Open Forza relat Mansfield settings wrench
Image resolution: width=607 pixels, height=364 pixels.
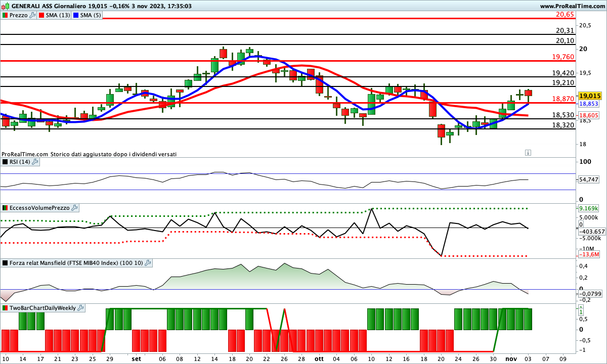(x=148, y=263)
